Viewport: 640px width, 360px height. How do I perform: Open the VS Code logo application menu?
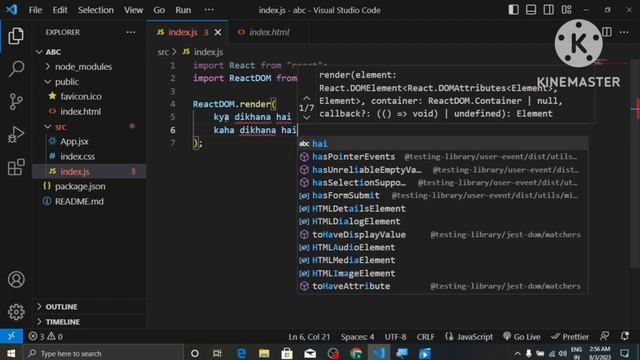(12, 10)
